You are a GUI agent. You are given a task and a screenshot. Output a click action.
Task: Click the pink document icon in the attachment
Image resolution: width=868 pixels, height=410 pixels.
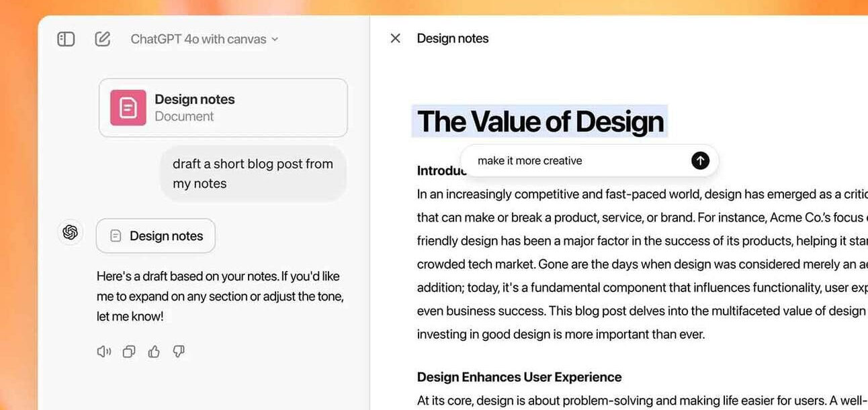pos(128,107)
